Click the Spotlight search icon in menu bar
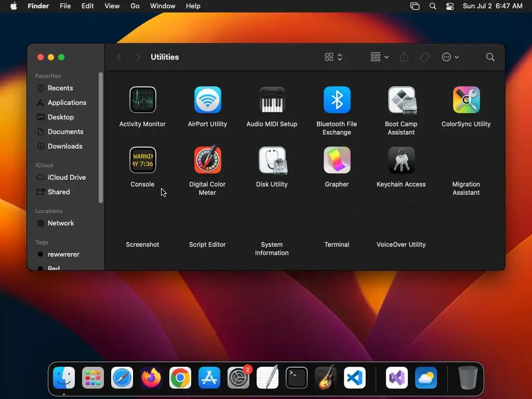 coord(433,6)
